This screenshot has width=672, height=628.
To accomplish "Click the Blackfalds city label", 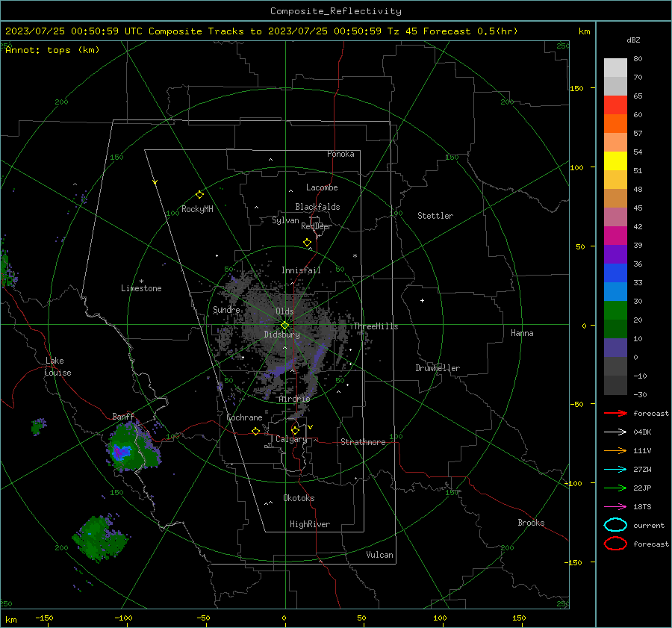I will pyautogui.click(x=317, y=207).
